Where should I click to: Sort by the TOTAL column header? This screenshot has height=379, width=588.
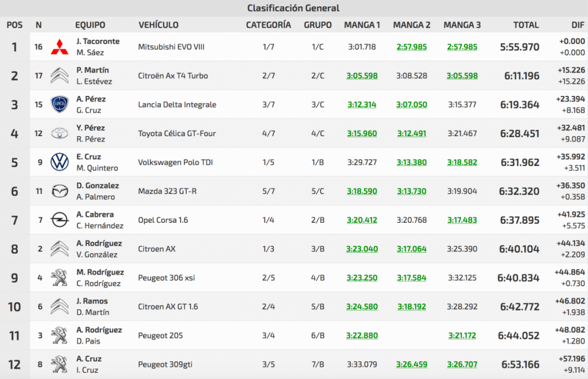click(x=526, y=25)
